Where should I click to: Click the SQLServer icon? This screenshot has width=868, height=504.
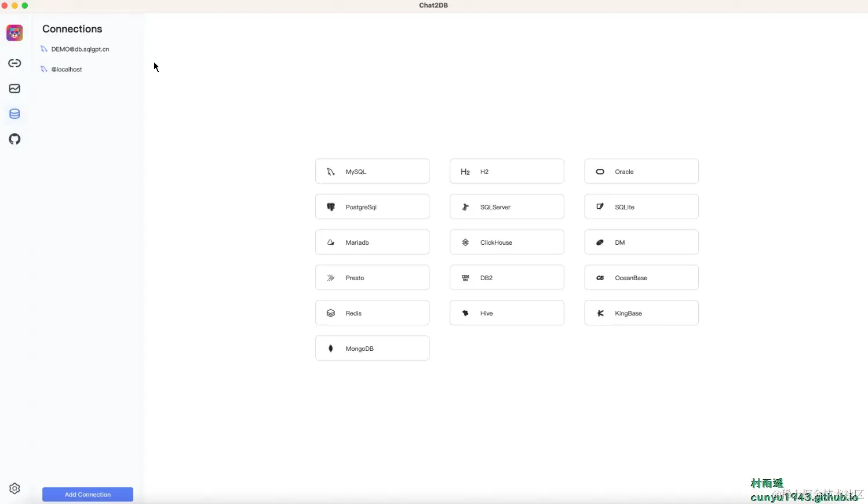click(x=465, y=207)
